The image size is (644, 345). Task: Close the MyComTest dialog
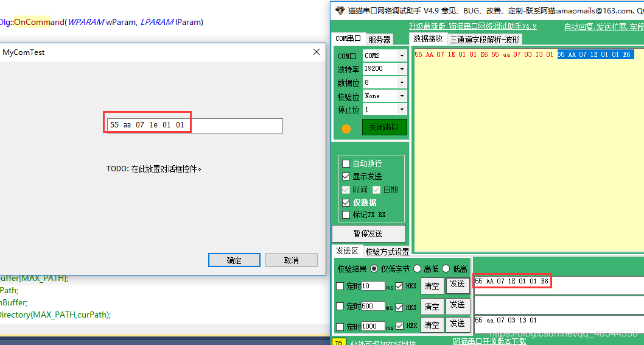[317, 52]
